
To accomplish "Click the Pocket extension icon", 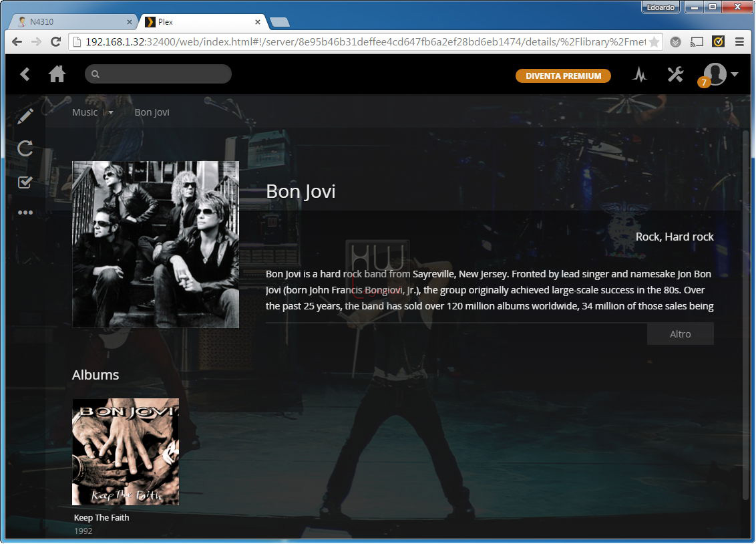I will (x=675, y=42).
